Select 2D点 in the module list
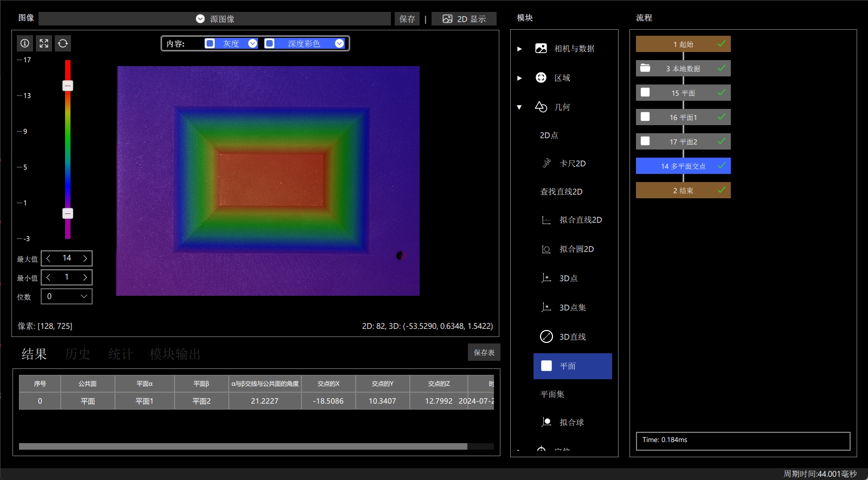Screen dimensions: 868x480 pyautogui.click(x=549, y=135)
